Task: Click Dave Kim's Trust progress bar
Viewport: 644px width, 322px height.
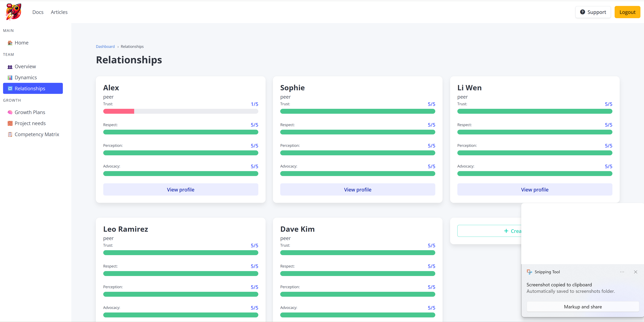Action: pos(357,253)
